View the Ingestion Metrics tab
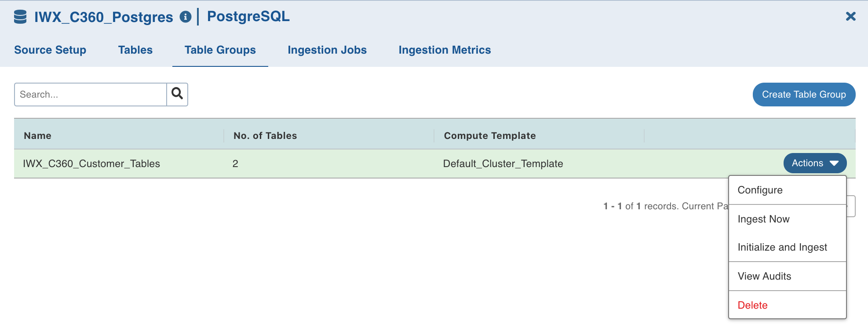The height and width of the screenshot is (328, 868). [x=444, y=50]
